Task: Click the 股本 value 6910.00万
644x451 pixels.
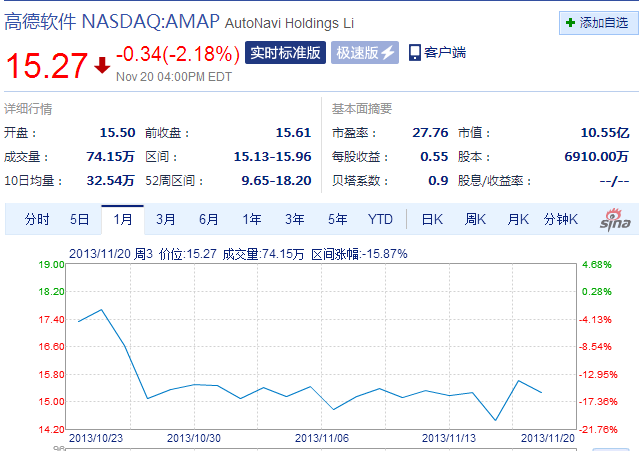Action: (x=597, y=156)
